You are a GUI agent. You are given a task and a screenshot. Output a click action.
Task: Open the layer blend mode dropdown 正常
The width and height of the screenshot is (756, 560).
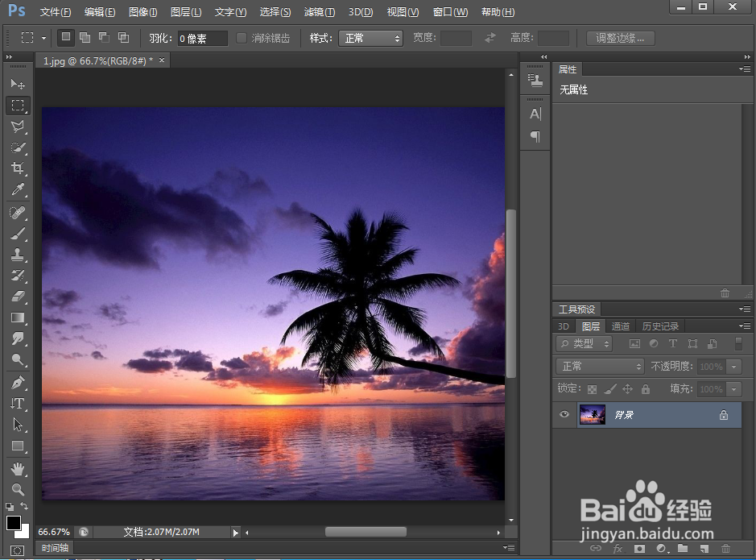pyautogui.click(x=600, y=366)
